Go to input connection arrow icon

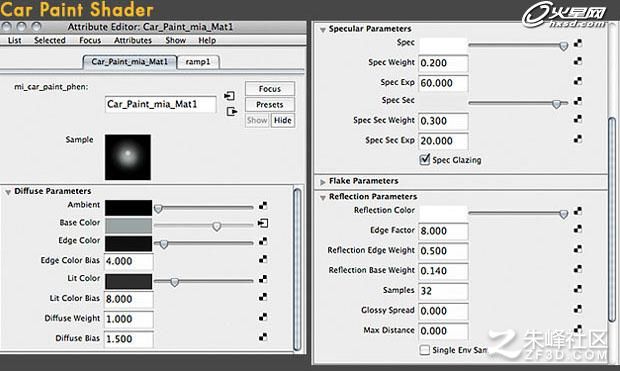click(x=229, y=96)
